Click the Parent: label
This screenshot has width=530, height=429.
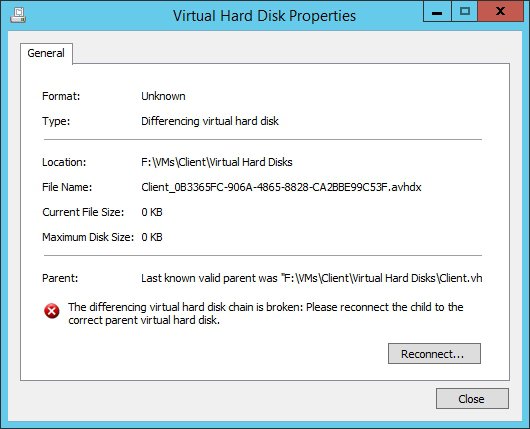pos(60,278)
